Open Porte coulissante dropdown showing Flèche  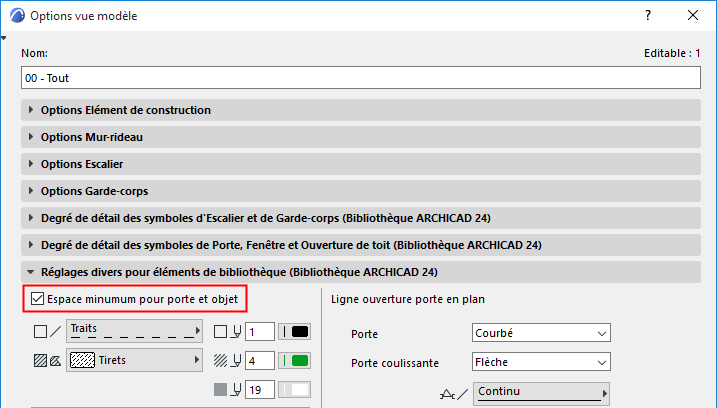pos(541,362)
